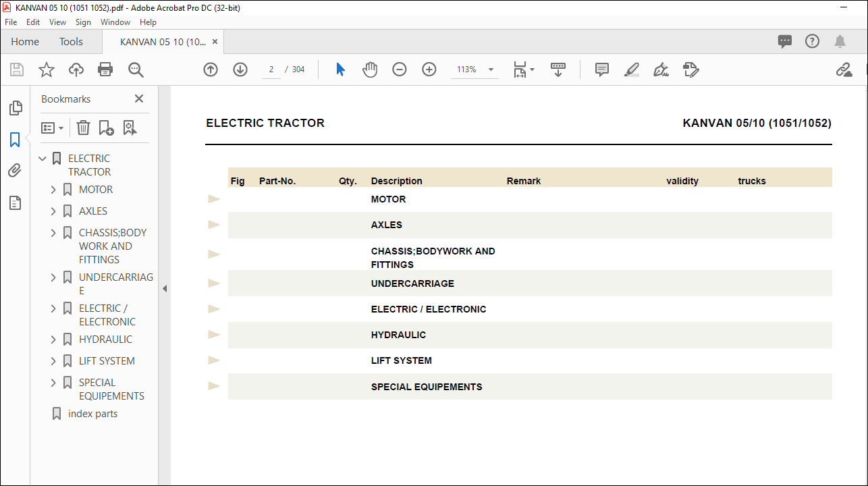Viewport: 868px width, 486px height.
Task: Choose the Selection arrow tool
Action: click(x=340, y=70)
